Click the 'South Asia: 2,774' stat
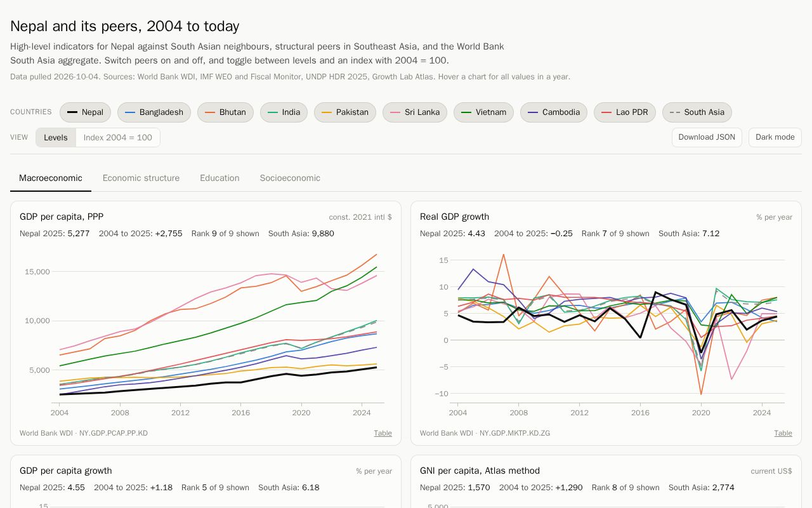 pos(702,488)
